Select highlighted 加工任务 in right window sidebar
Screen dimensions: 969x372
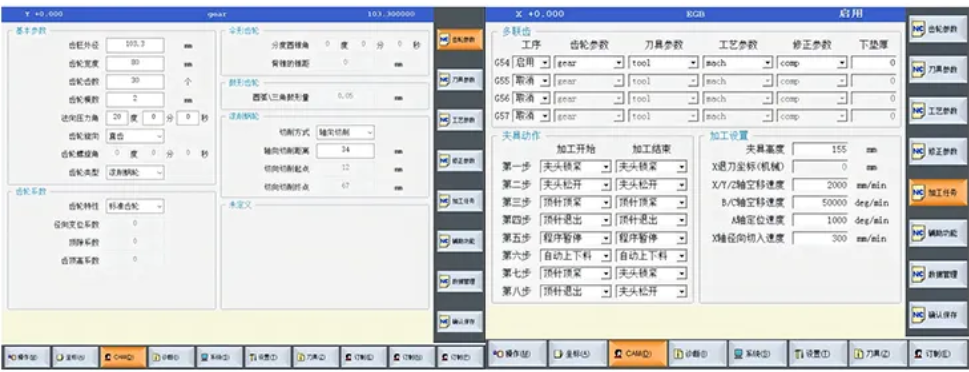(x=937, y=192)
